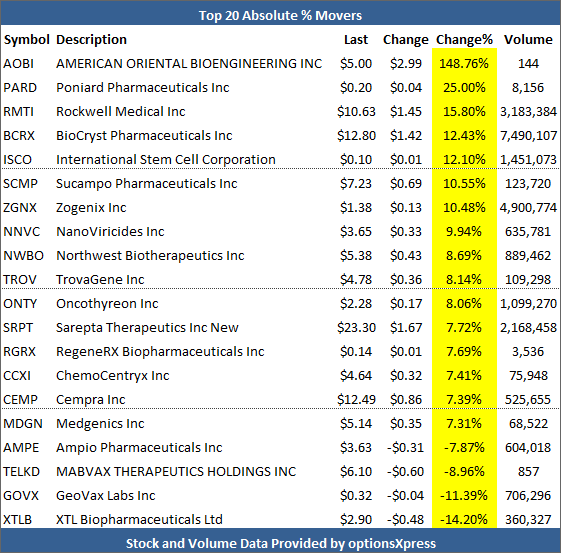
Task: Click the -11.39% change cell for GOVX
Action: point(464,495)
